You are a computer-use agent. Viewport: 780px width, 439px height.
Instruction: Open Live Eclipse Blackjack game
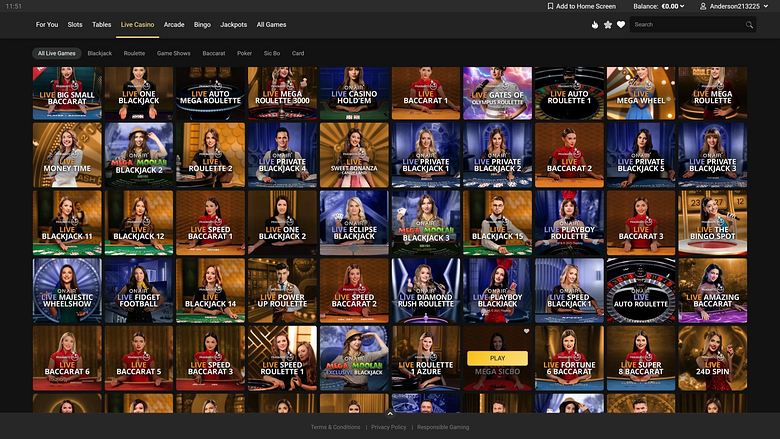pos(354,223)
